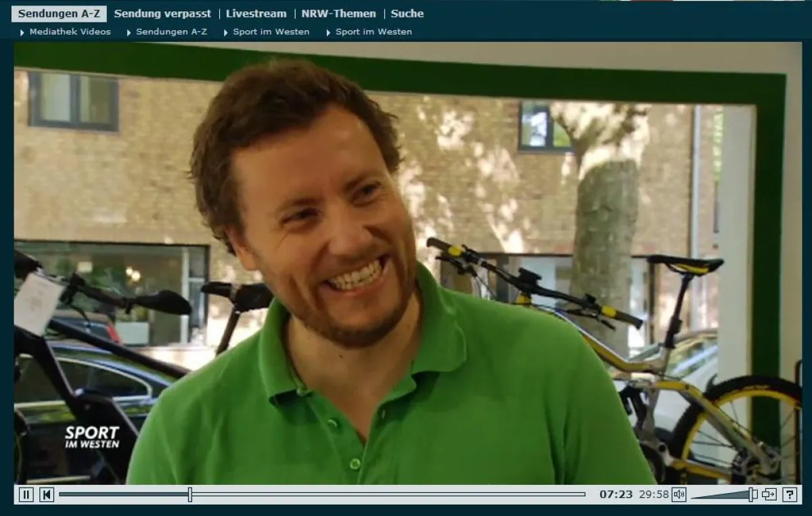Image resolution: width=812 pixels, height=516 pixels.
Task: Open the Sendung verpasst tab
Action: tap(162, 14)
